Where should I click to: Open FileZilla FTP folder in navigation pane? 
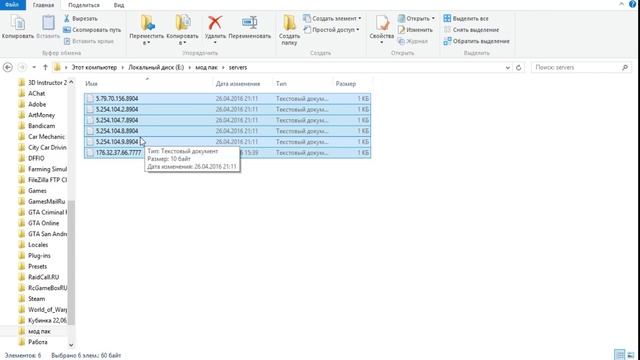tap(47, 180)
